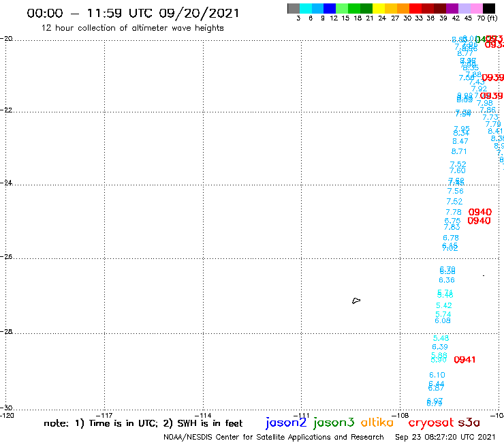Click the wave height value 7.73

(x=490, y=117)
